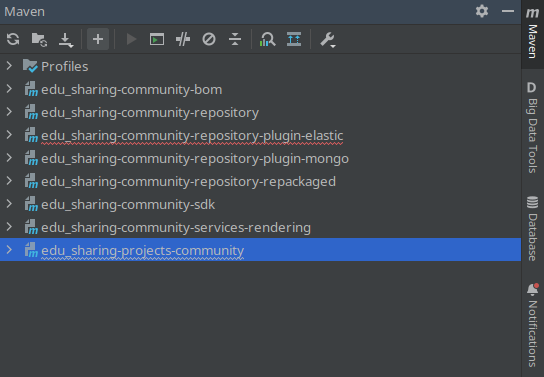Viewport: 544px width, 377px height.
Task: Expand edu_sharing-projects-community node
Action: point(9,250)
